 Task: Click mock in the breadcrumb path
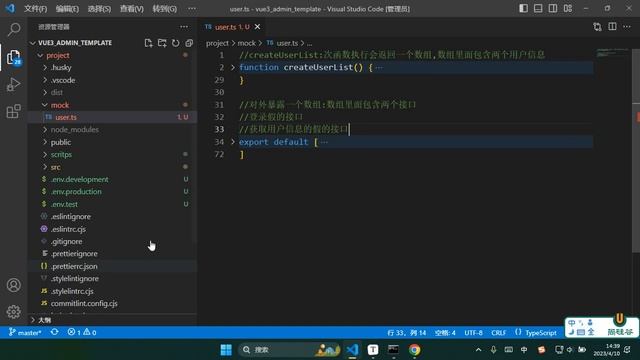[x=247, y=43]
